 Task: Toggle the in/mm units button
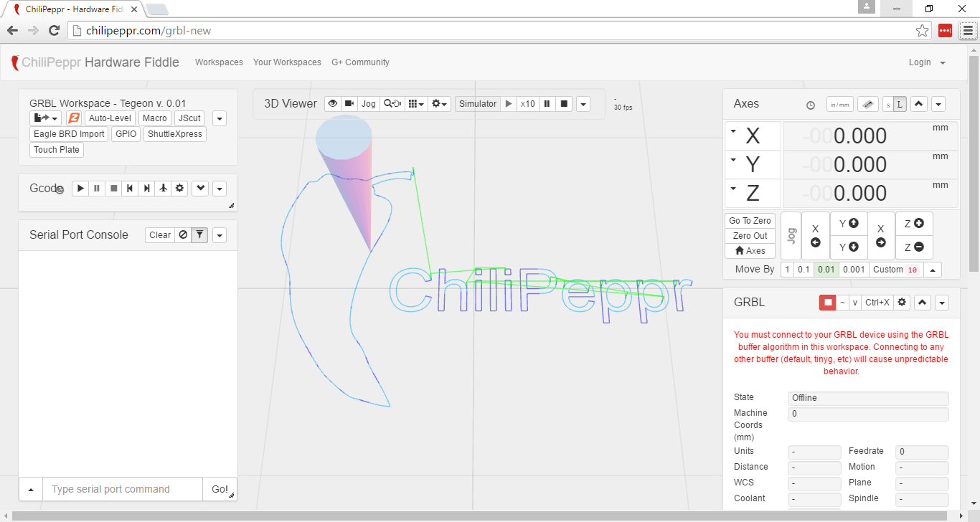coord(839,104)
